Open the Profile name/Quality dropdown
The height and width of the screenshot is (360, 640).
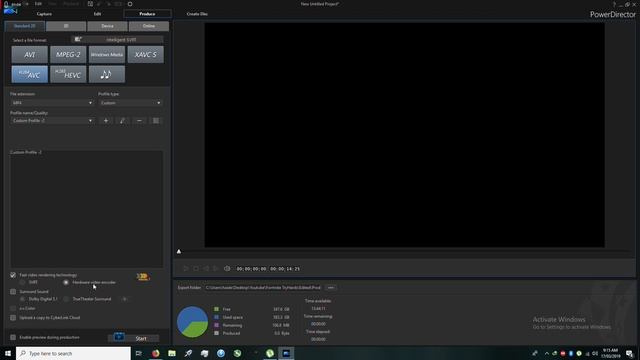[52, 121]
